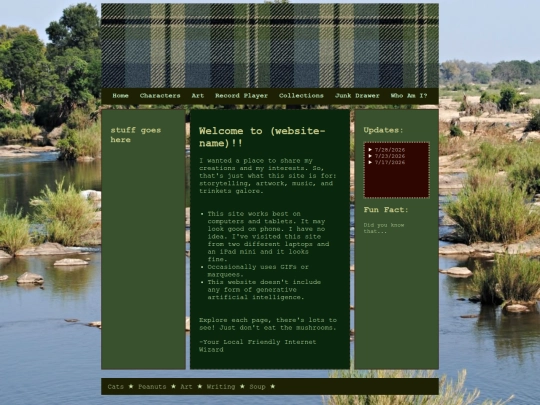Open the Art page in nav bar

click(198, 96)
